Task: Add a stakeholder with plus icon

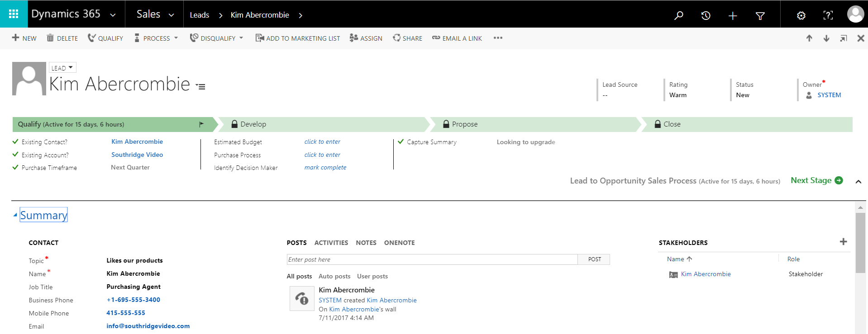Action: coord(843,242)
